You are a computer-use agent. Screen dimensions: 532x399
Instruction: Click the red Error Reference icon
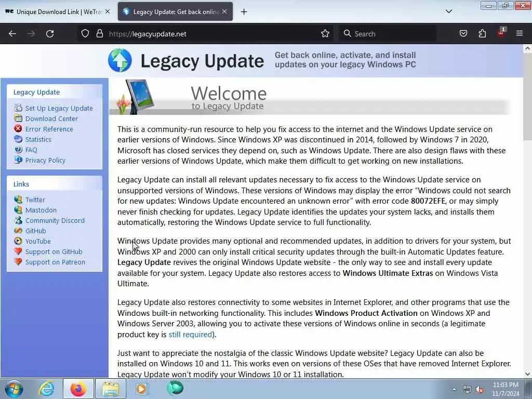click(18, 129)
